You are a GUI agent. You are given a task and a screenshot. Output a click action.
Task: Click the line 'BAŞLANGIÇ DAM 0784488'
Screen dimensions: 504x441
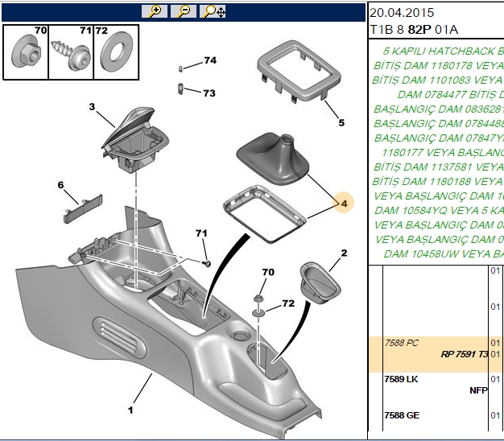439,124
